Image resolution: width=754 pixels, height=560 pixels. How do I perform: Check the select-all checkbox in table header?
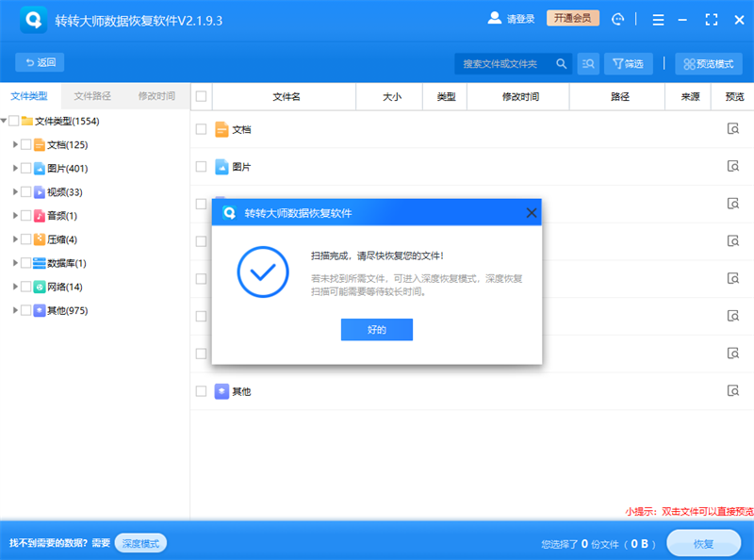(200, 96)
